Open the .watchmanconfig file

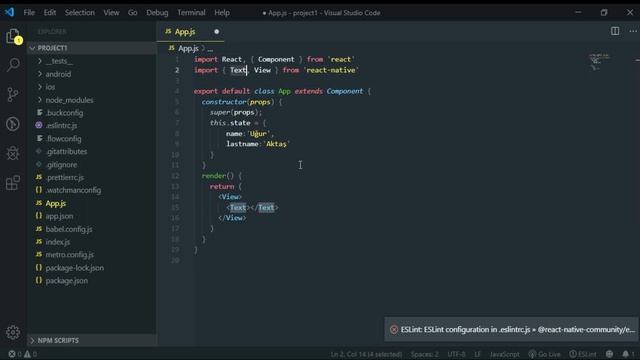73,190
